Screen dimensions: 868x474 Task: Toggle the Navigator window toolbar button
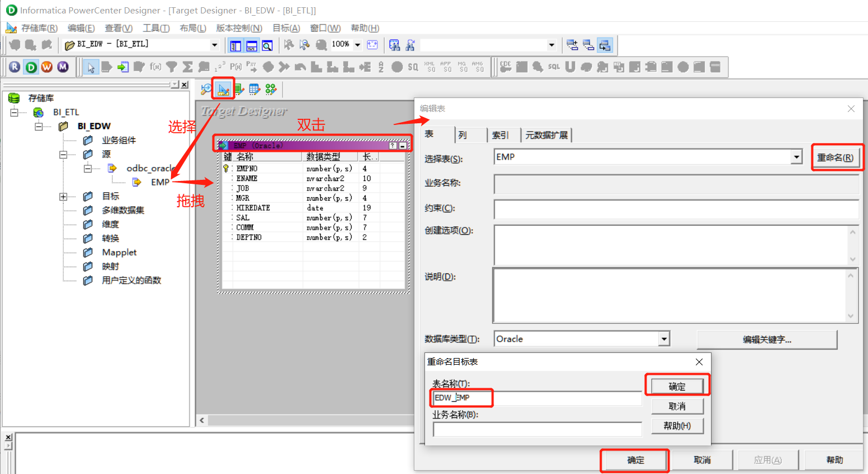point(236,45)
